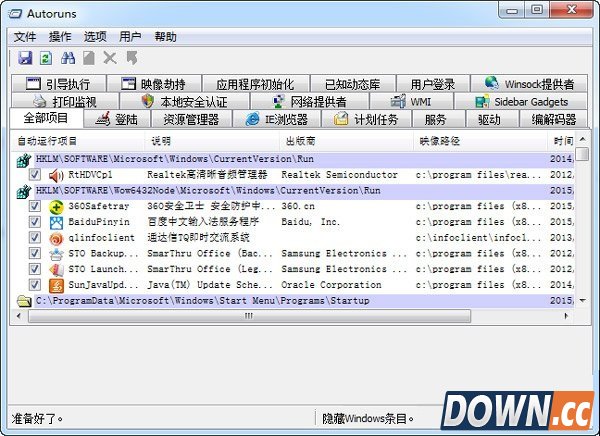Switch to the WMI tab

pyautogui.click(x=411, y=101)
